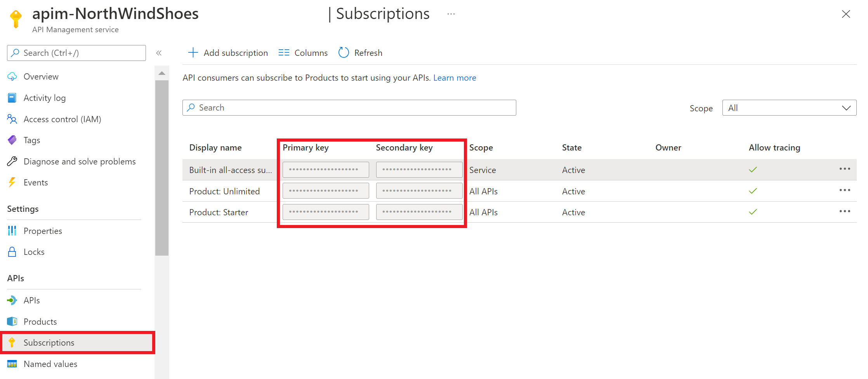Toggle Allow tracing on Product: Starter
Image resolution: width=868 pixels, height=379 pixels.
[x=753, y=212]
